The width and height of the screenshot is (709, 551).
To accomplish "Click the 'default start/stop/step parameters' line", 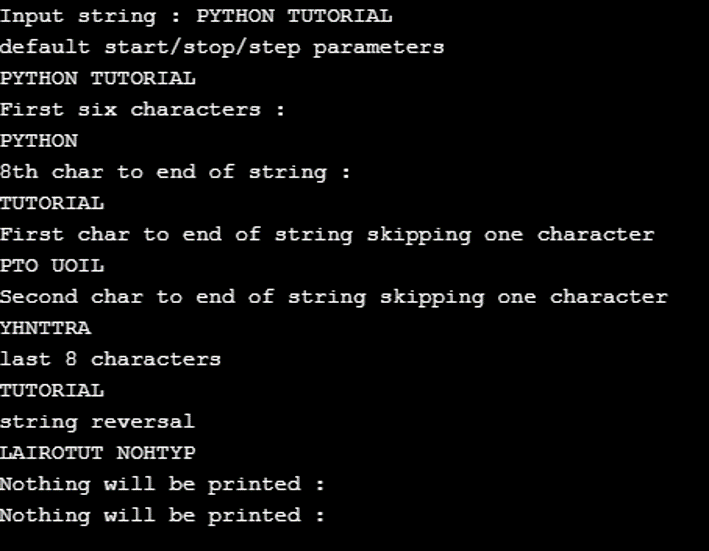I will [x=222, y=47].
